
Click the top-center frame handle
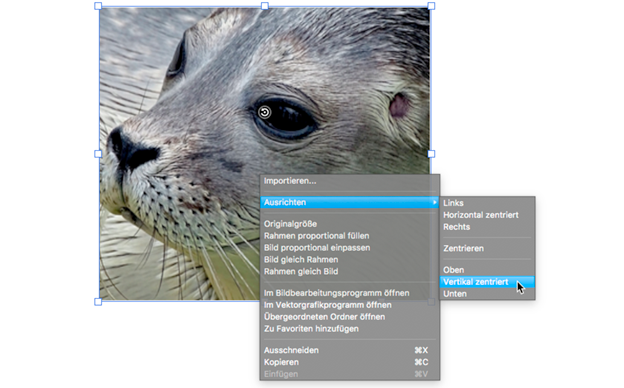pyautogui.click(x=265, y=6)
